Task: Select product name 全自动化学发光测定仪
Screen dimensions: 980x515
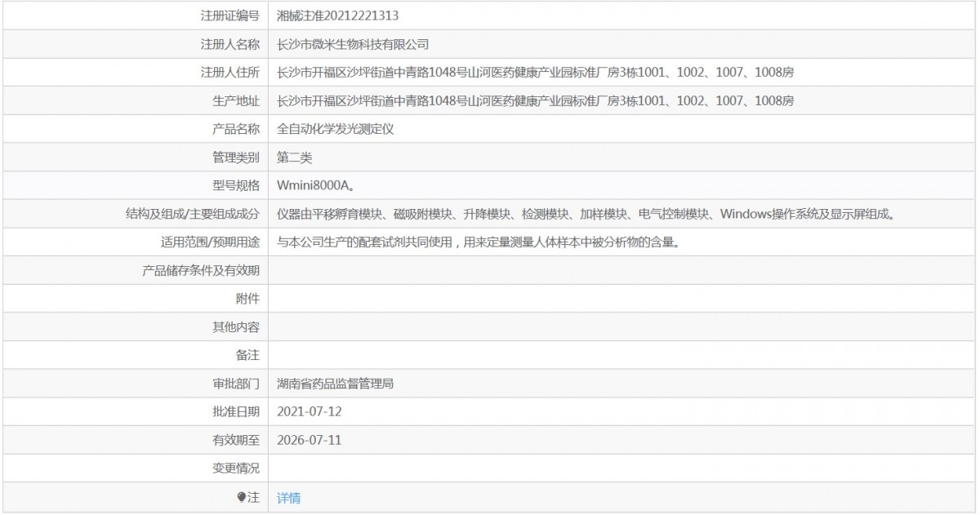Action: 336,129
